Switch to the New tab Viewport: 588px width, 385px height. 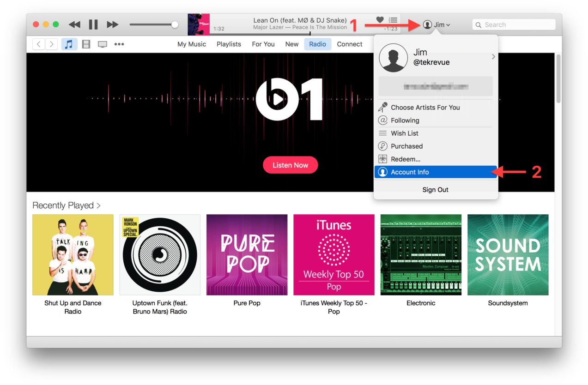click(x=292, y=44)
